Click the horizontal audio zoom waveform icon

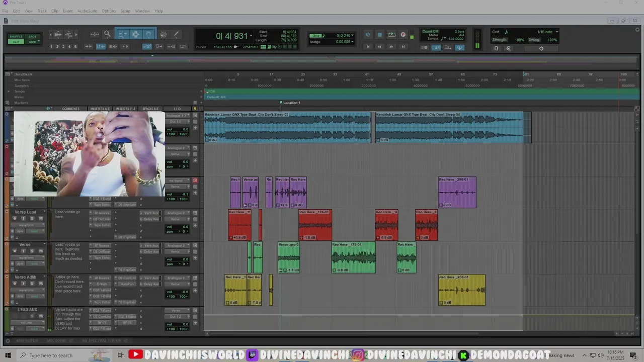pyautogui.click(x=58, y=34)
